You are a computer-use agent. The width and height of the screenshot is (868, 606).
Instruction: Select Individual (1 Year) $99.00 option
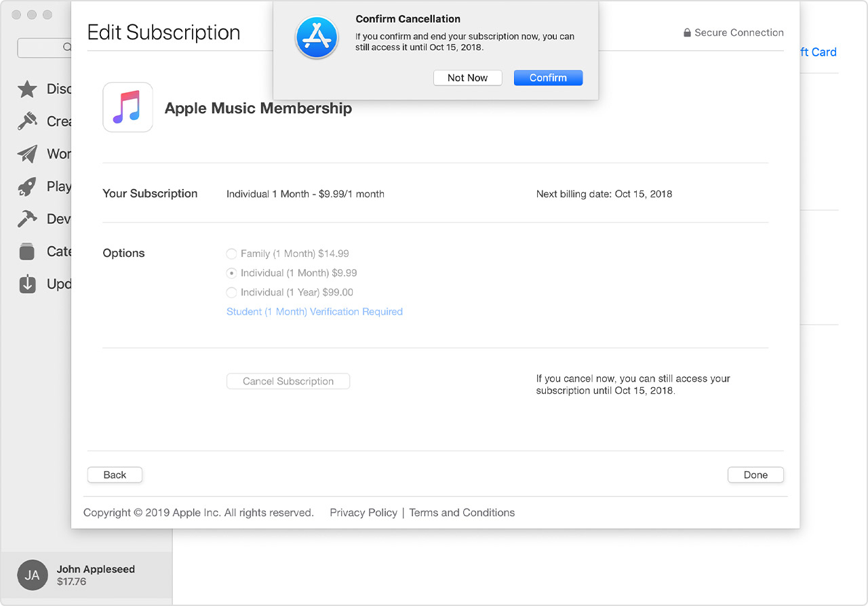290,292
